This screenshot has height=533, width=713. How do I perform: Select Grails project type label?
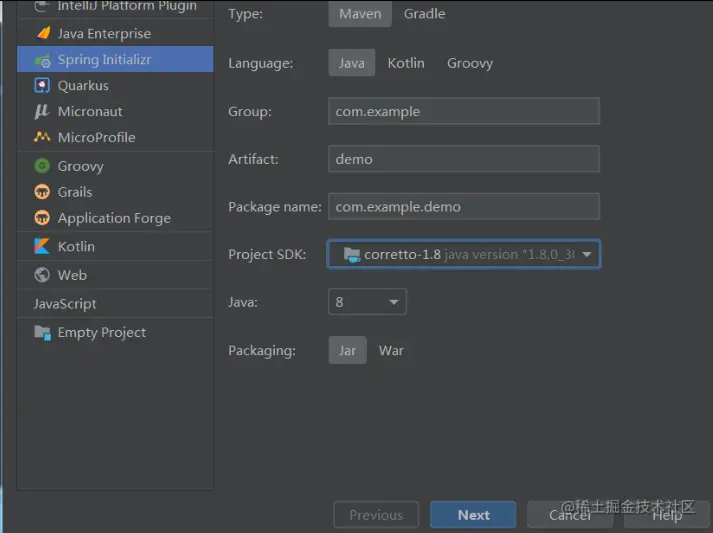[75, 192]
